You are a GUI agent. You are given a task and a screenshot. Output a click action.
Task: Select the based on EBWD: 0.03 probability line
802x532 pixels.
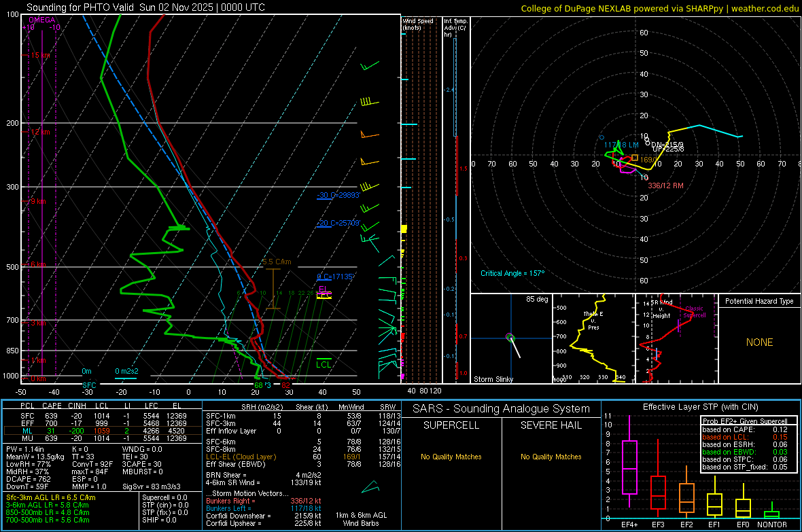745,452
